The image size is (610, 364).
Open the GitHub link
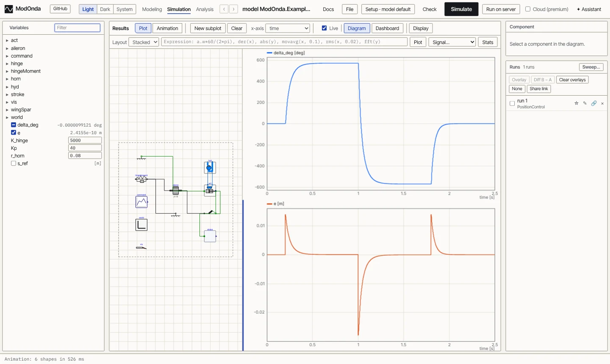click(60, 9)
